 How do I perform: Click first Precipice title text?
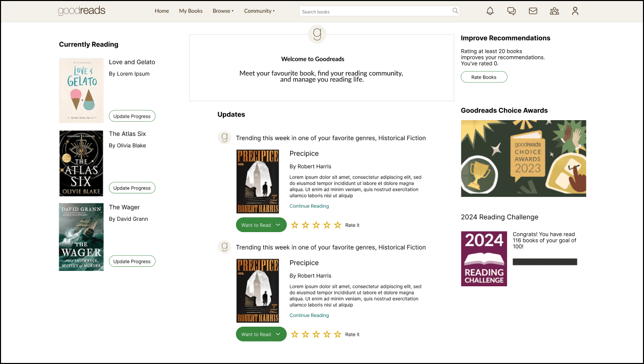(x=304, y=153)
